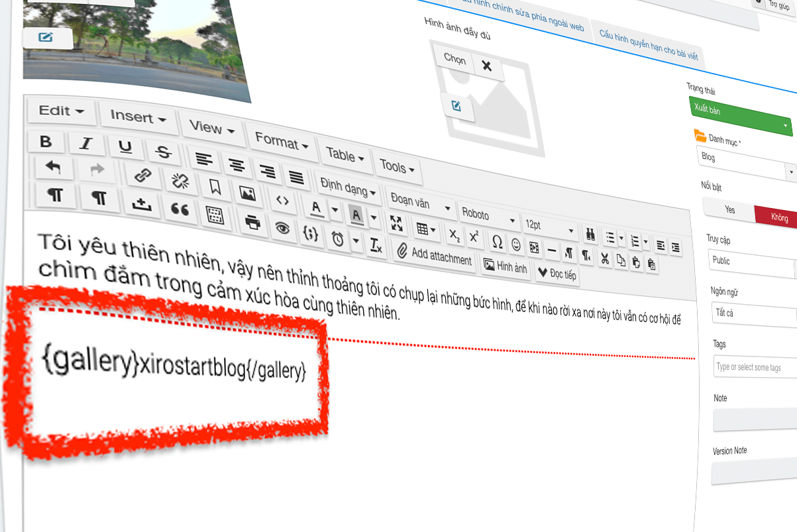Open the Table menu
The image size is (797, 532).
(x=345, y=155)
